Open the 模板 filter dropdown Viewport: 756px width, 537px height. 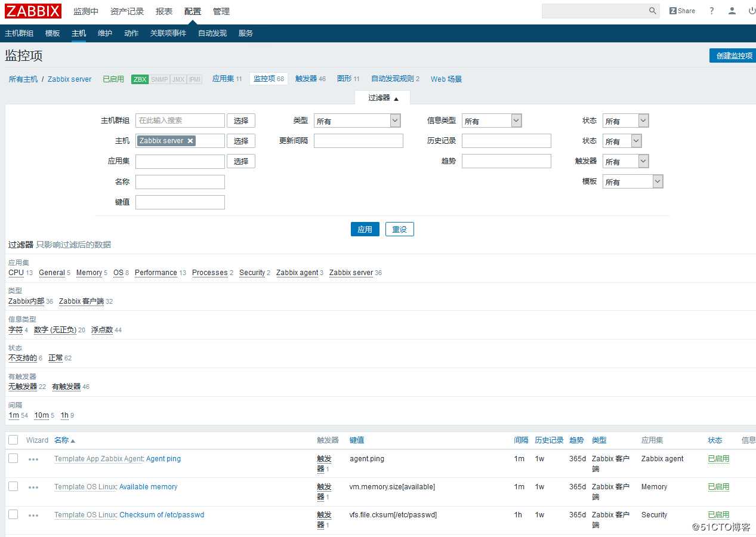[632, 181]
